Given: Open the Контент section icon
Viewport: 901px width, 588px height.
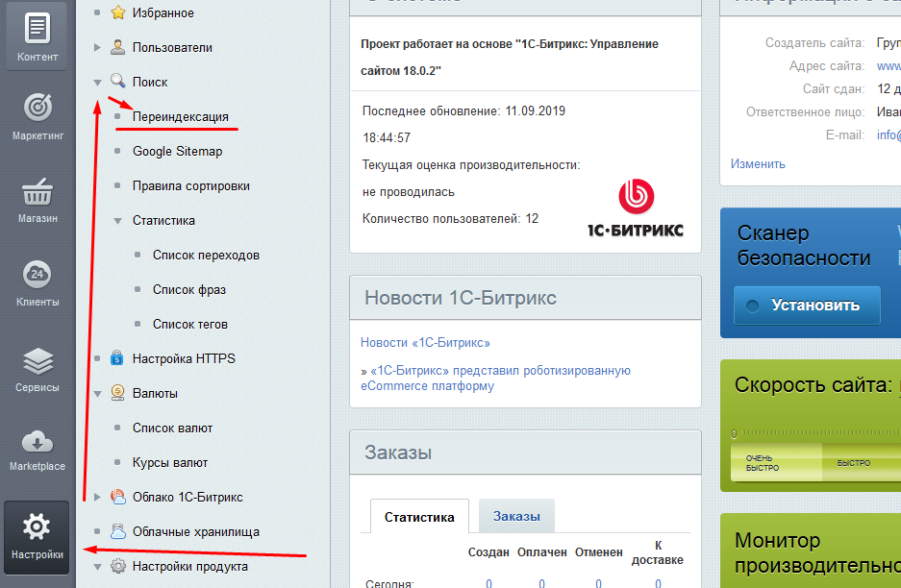Looking at the screenshot, I should point(38,28).
